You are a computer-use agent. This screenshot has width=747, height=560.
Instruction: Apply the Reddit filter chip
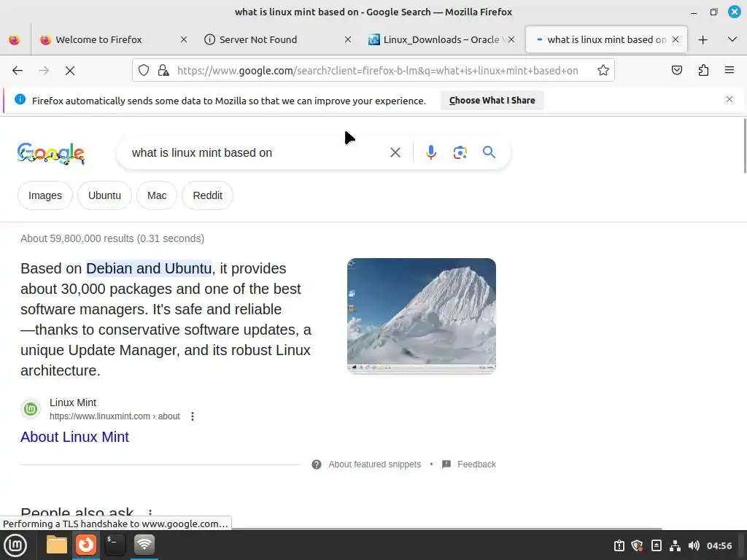(x=207, y=195)
